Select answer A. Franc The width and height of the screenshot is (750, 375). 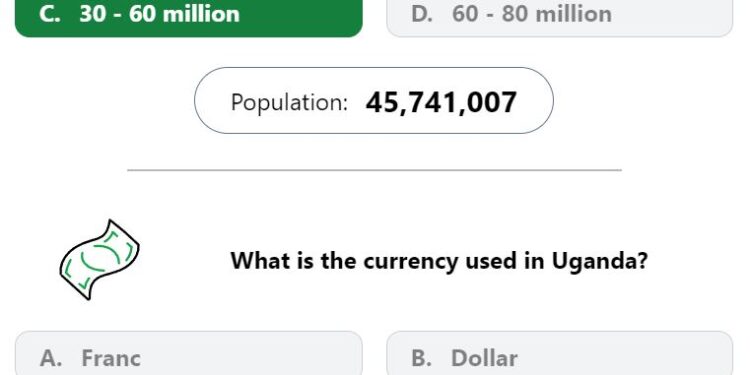(x=188, y=353)
